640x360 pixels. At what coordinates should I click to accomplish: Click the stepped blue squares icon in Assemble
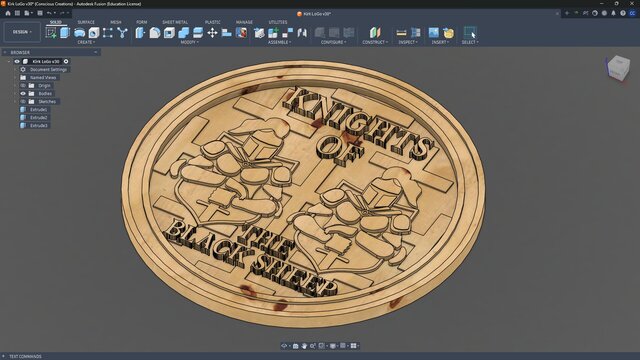287,33
